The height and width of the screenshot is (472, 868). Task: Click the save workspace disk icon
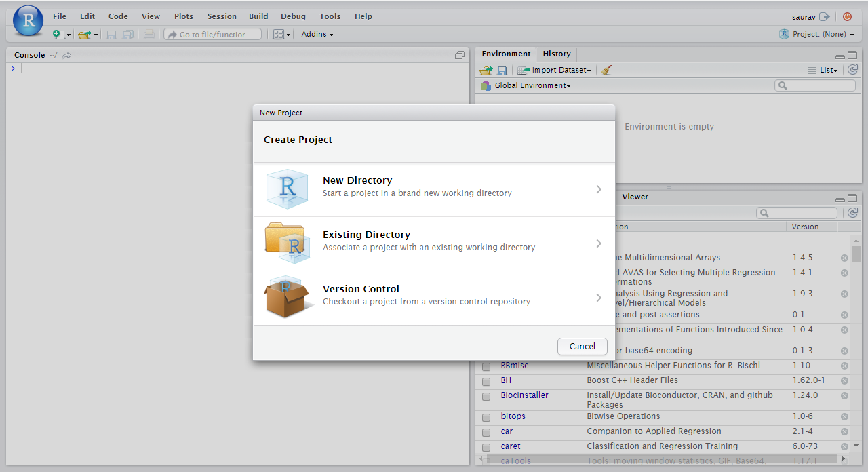pos(502,70)
